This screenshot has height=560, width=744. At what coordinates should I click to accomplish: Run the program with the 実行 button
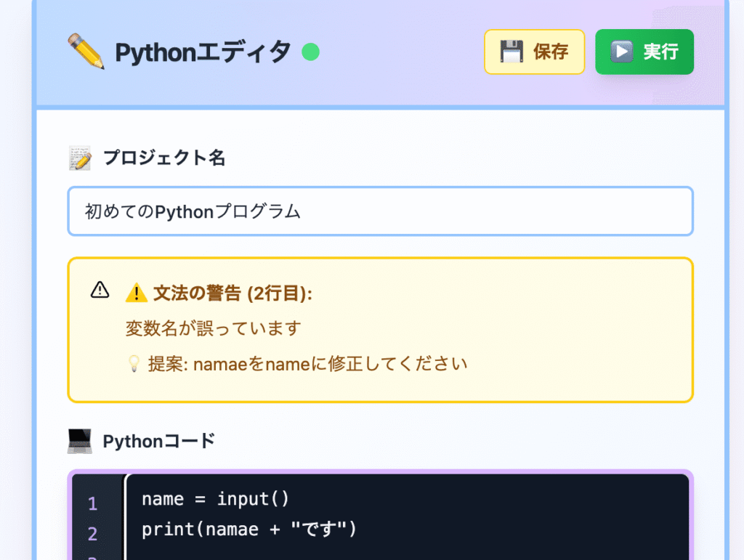644,52
